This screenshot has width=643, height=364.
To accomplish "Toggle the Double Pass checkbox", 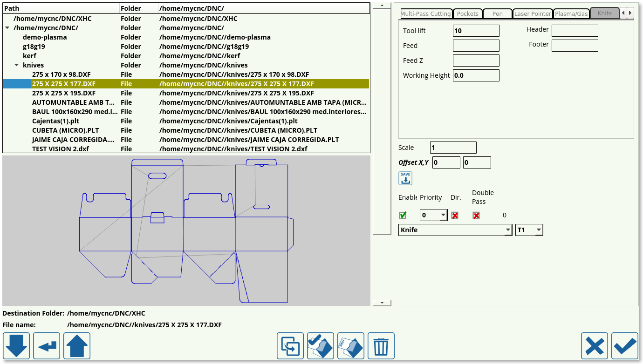I will 476,216.
